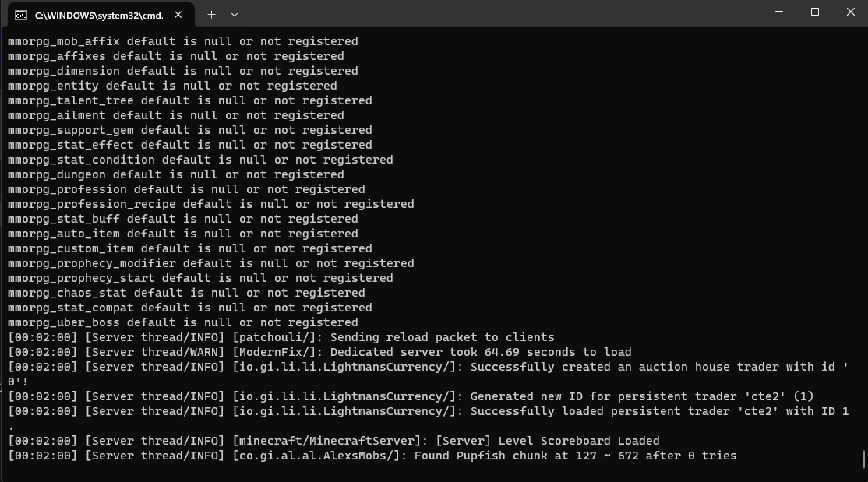868x482 pixels.
Task: Click the vertical scrollbar thumb at bottom right
Action: point(864,459)
